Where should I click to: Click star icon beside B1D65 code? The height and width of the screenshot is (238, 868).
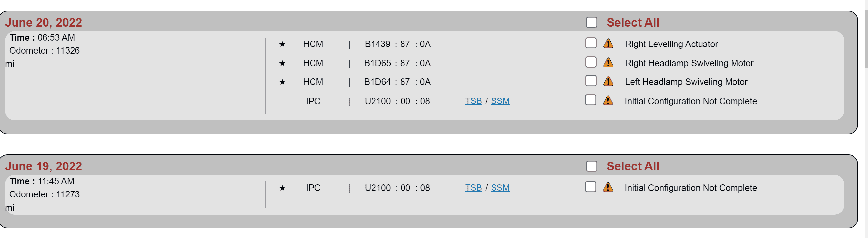[282, 63]
